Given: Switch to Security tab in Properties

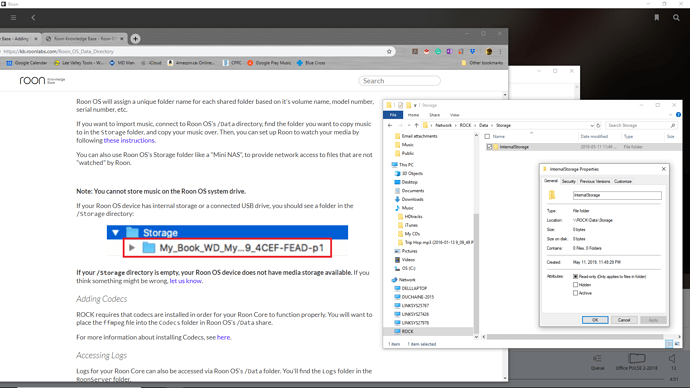Looking at the screenshot, I should click(x=569, y=181).
